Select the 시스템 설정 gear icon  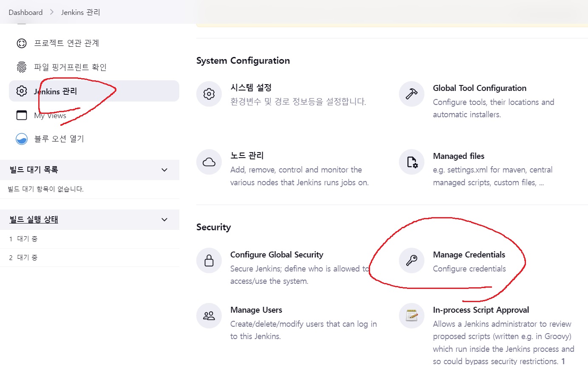pyautogui.click(x=209, y=94)
